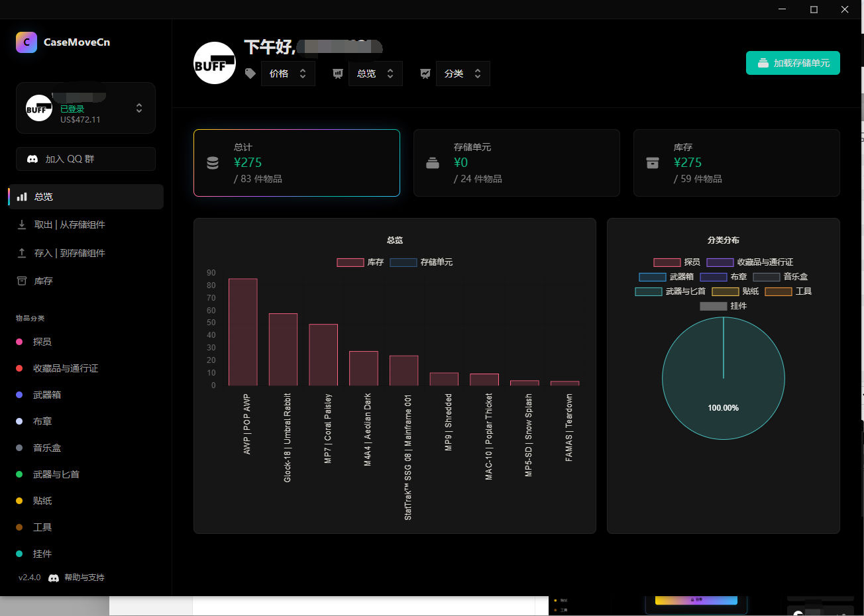Click the archive icon in 库存 card
This screenshot has width=864, height=616.
[653, 163]
